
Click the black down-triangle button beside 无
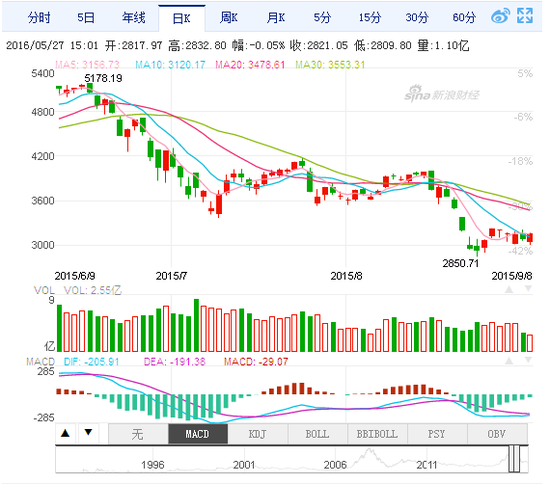coord(88,433)
